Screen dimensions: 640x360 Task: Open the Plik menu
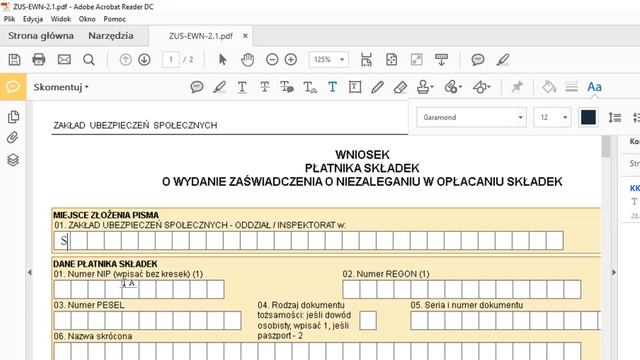pos(9,19)
